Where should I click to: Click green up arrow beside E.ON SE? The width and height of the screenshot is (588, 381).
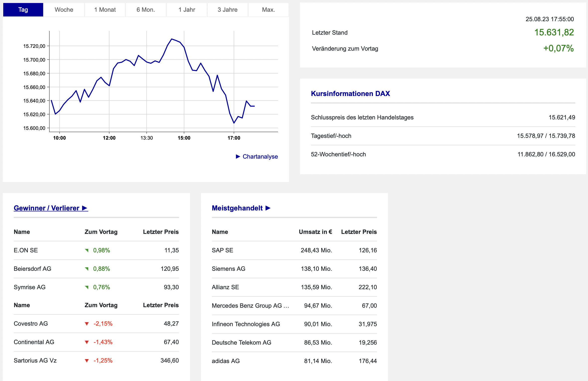pyautogui.click(x=87, y=250)
